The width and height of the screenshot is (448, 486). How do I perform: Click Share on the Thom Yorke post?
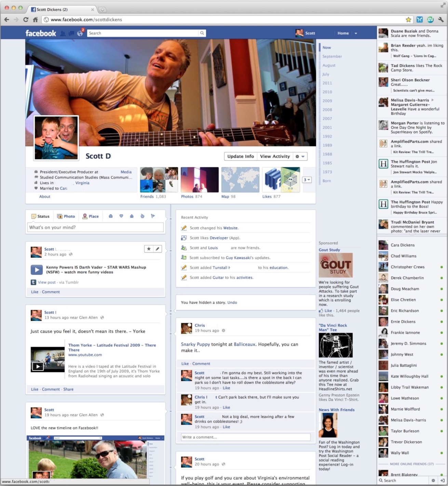coord(68,389)
